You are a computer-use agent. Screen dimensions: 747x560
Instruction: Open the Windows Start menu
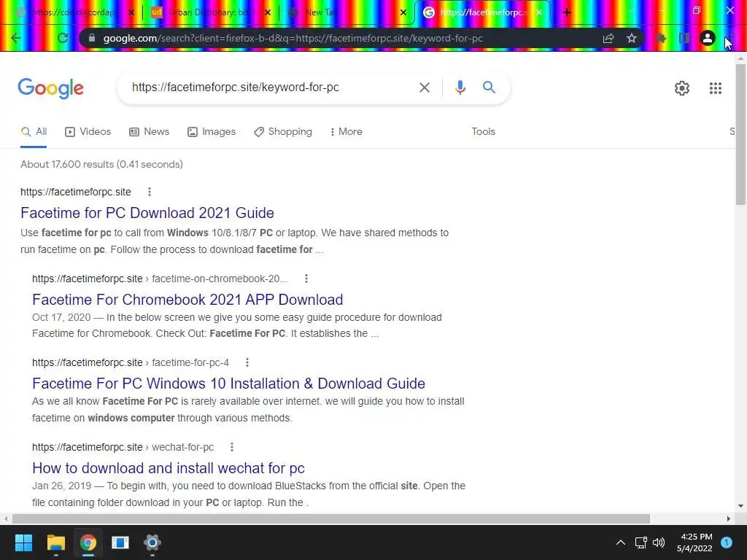click(x=23, y=542)
